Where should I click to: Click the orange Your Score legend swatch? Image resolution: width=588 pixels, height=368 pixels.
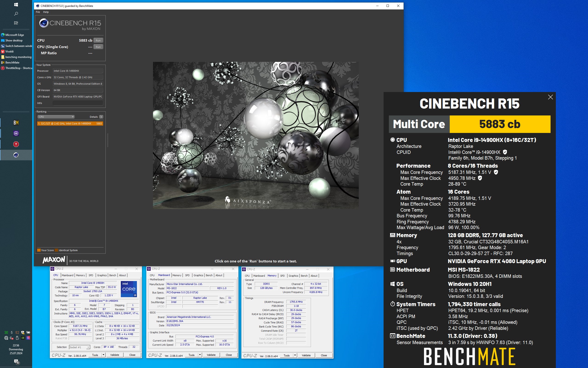(39, 250)
